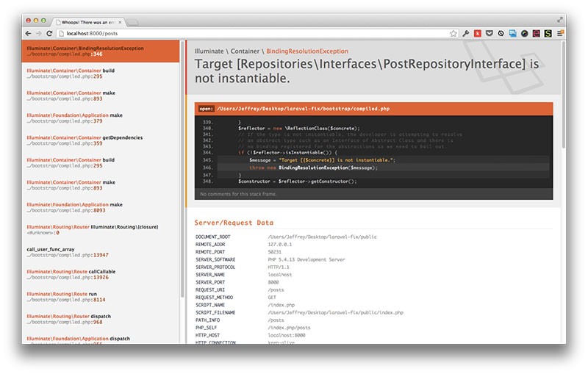Open the Pocket extension icon
This screenshot has width=588, height=374.
[490, 33]
